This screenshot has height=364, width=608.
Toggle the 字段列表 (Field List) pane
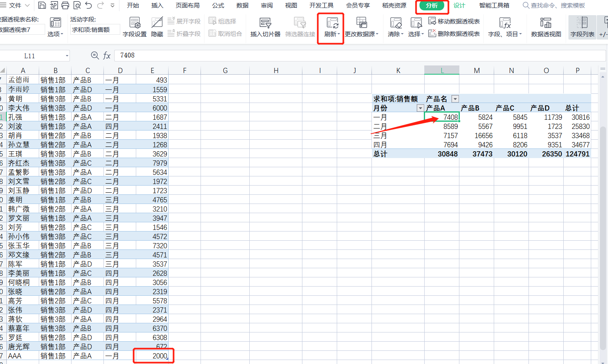[x=582, y=27]
